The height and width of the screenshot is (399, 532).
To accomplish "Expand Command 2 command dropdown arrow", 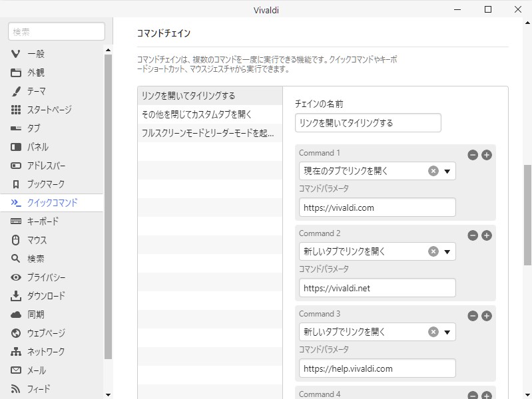I will pyautogui.click(x=447, y=251).
